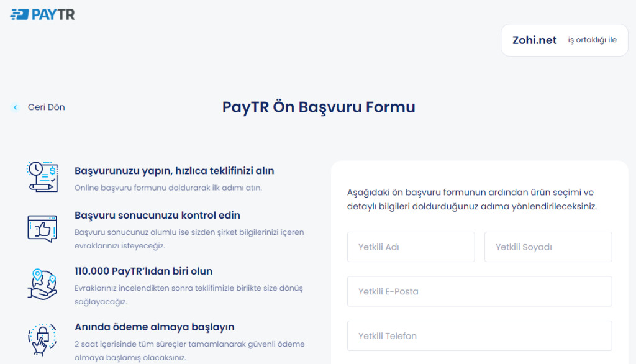Click the Online başvuru formunu doldurarak description
This screenshot has width=636, height=364.
pyautogui.click(x=168, y=188)
